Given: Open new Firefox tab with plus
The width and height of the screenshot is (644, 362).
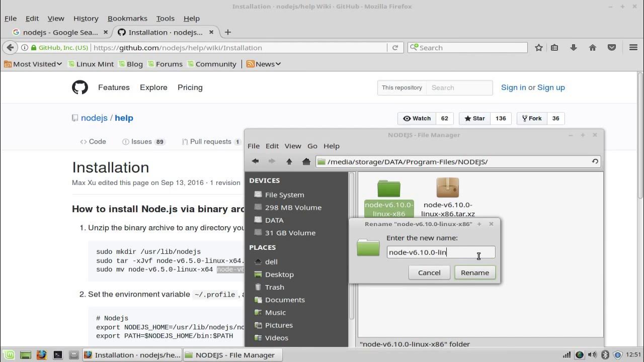Looking at the screenshot, I should point(228,32).
